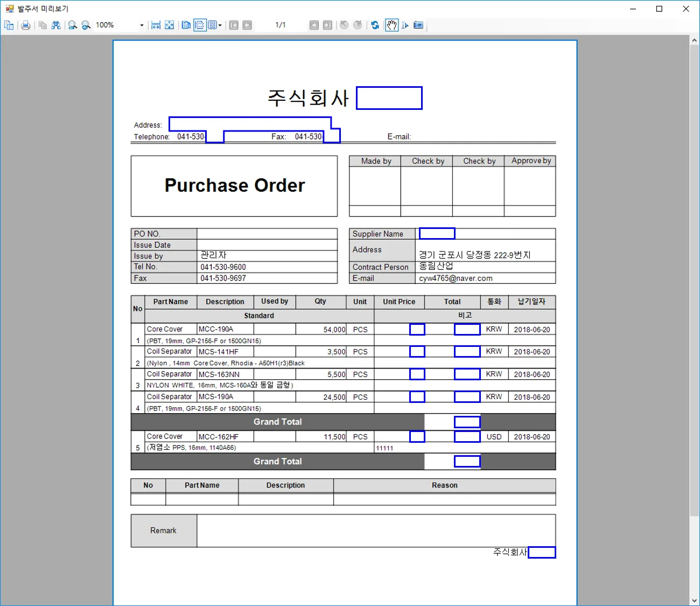Expand multiple pages layout dropdown arrow
This screenshot has height=606, width=700.
220,25
